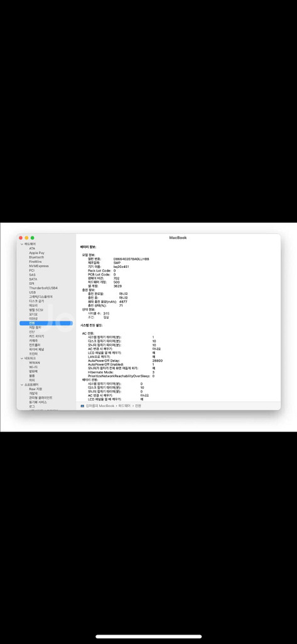Open Wi-Fi network info
Viewport: 297px width, 644px height.
pos(34,367)
